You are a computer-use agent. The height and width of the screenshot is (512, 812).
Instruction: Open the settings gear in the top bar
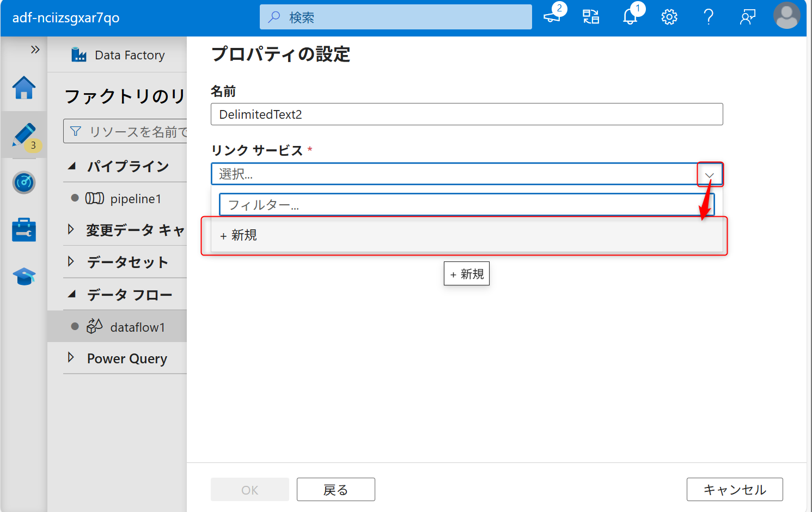coord(669,17)
